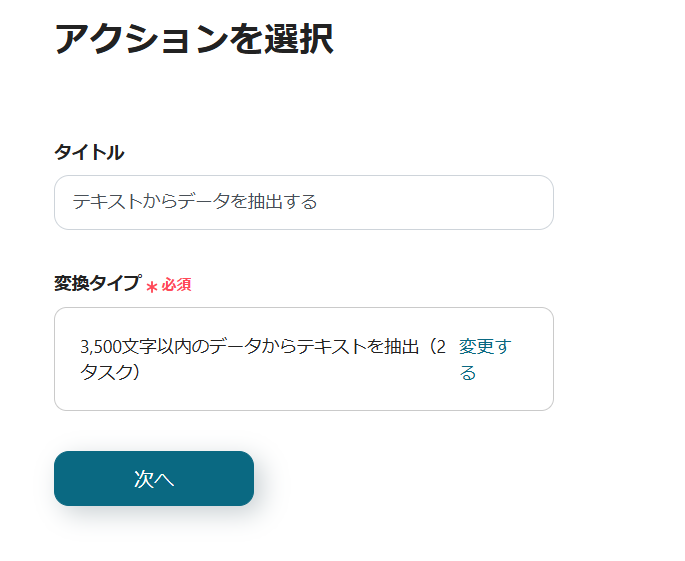Click the red required asterisk icon
Screen dimensions: 685x561
click(x=152, y=287)
